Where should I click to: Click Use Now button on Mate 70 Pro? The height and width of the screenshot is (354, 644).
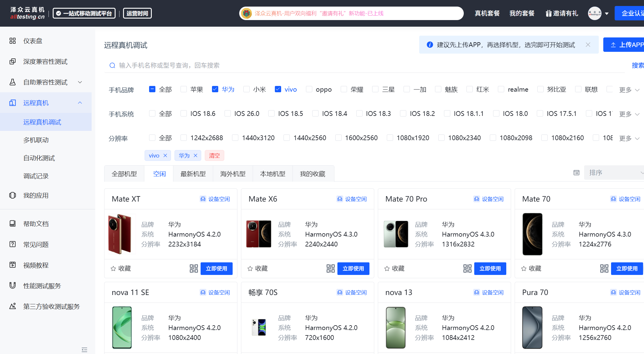coord(490,268)
